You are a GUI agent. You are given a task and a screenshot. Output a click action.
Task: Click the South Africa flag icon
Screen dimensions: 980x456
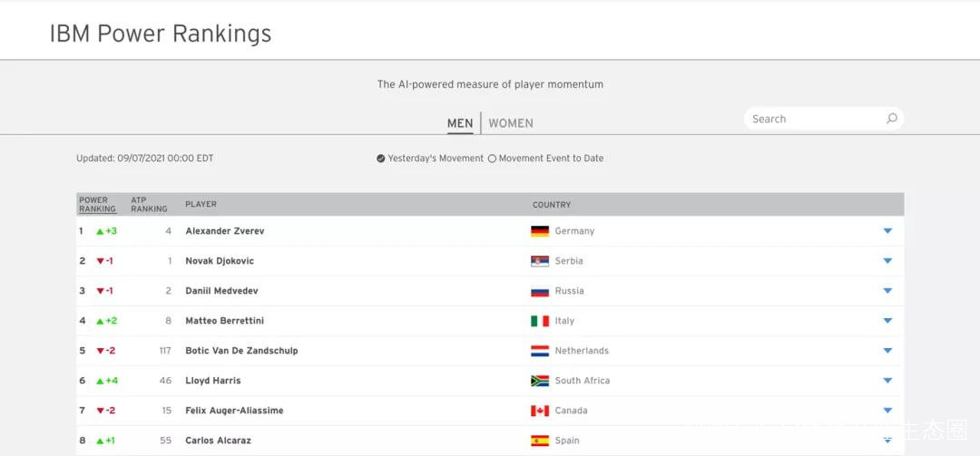click(540, 381)
